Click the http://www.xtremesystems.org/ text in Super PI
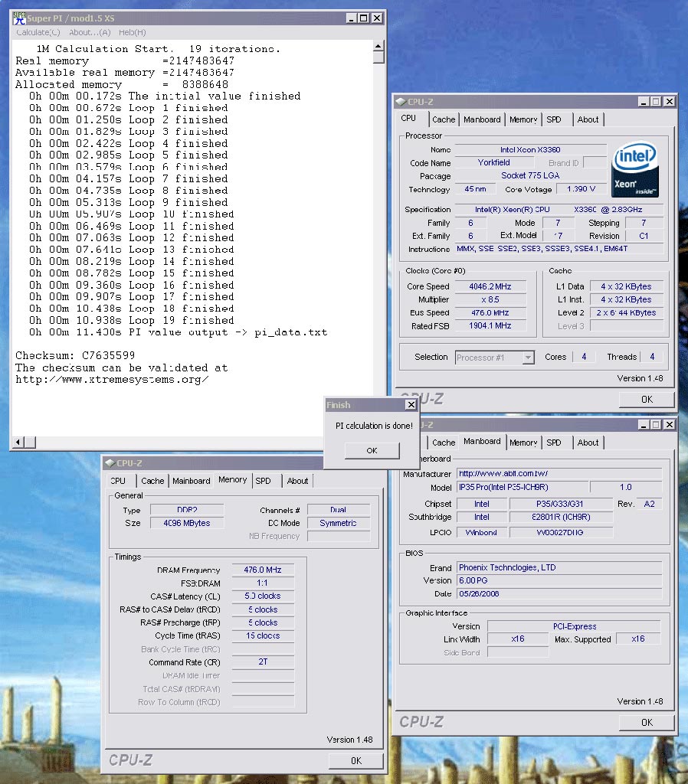The image size is (688, 784). [112, 380]
